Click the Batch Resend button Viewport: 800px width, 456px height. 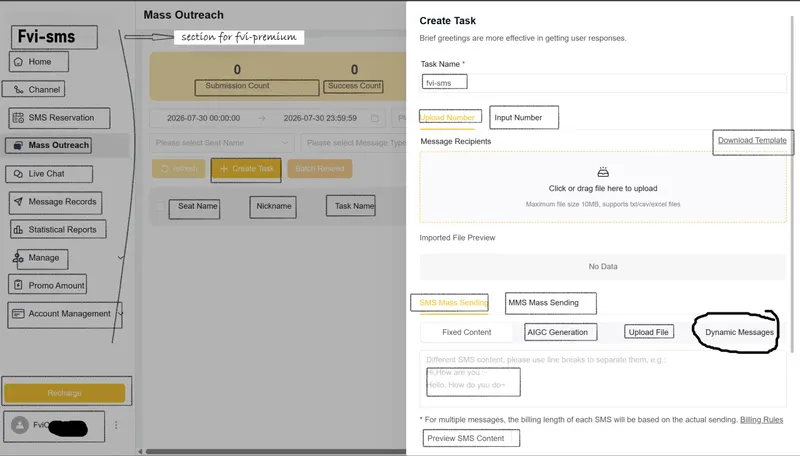point(320,168)
